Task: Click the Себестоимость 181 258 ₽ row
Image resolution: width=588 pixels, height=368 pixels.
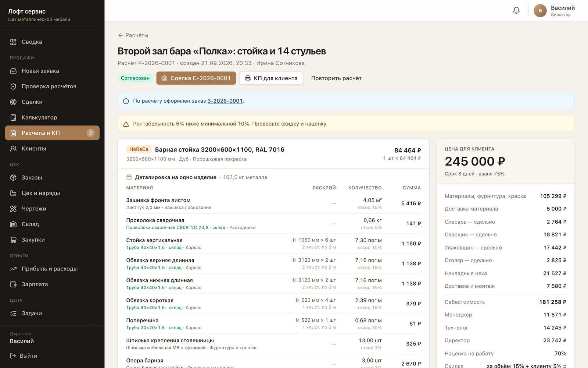Action: (x=505, y=302)
